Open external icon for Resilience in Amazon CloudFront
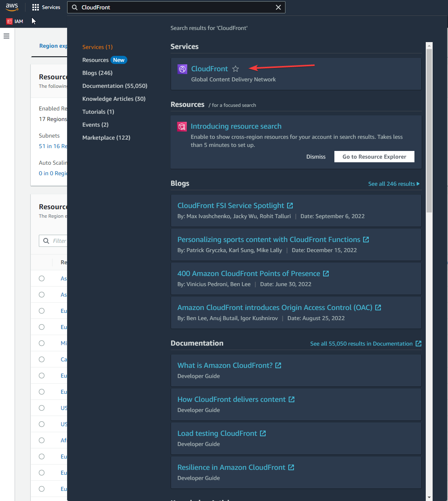The image size is (448, 501). [x=291, y=467]
